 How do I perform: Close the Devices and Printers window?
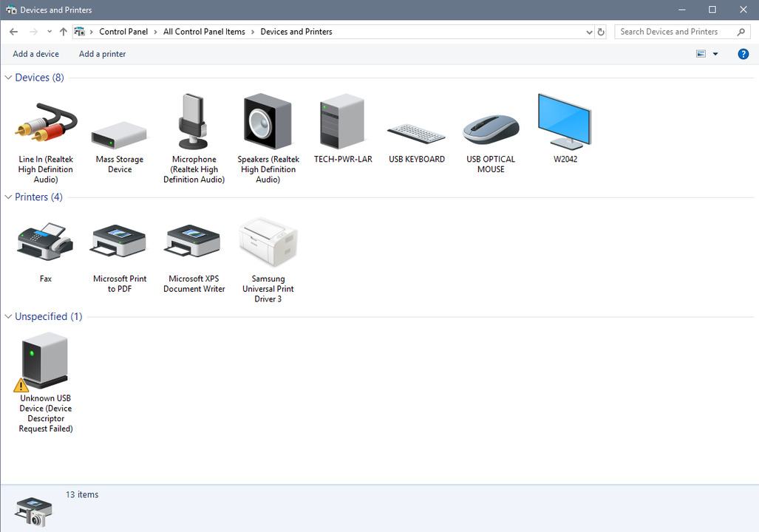743,10
